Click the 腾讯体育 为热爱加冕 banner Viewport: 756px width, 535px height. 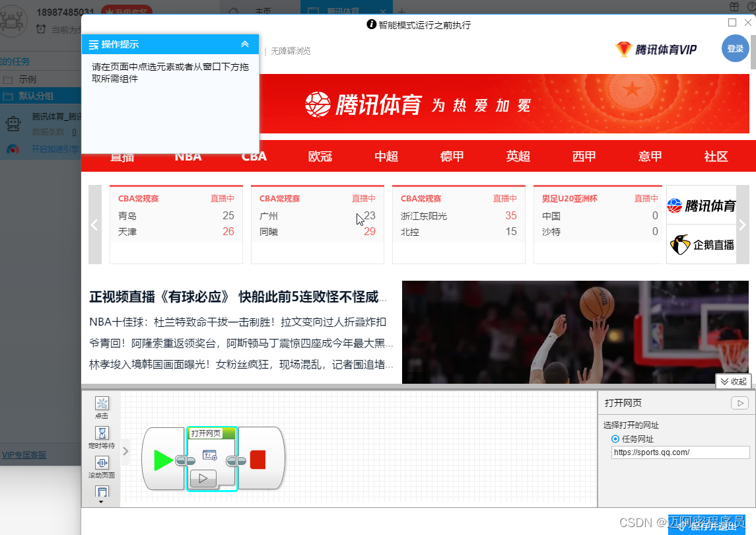click(417, 104)
